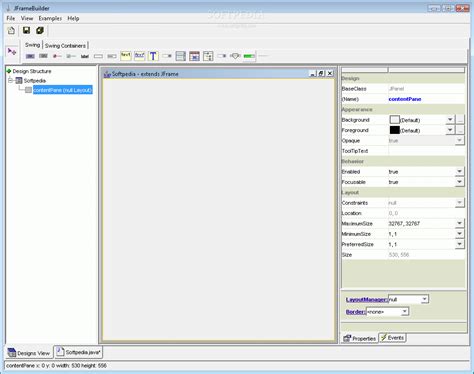
Task: Expand the MinimumSize property dropdown
Action: 459,233
